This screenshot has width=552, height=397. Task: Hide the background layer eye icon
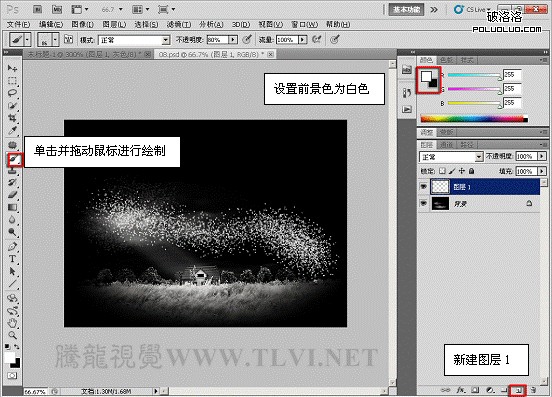424,203
